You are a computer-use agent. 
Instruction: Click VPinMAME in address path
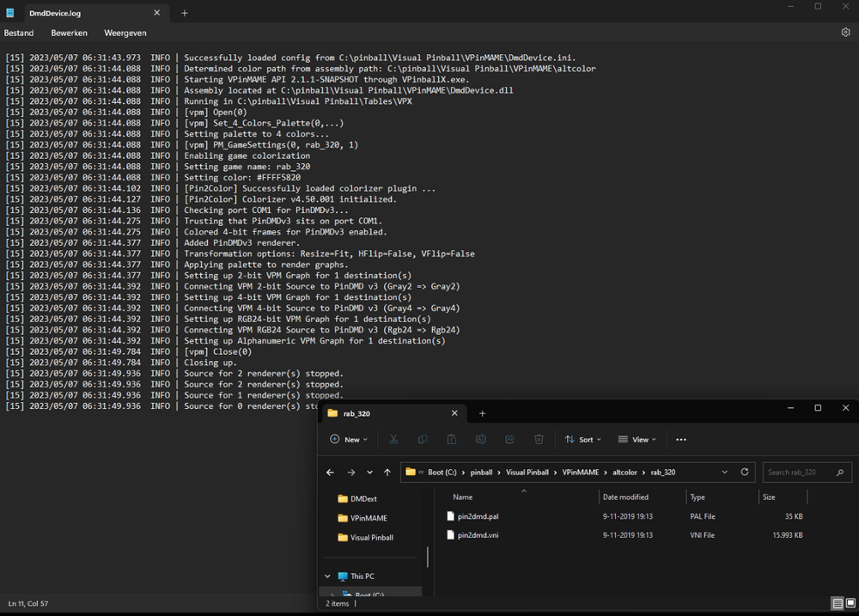coord(581,473)
